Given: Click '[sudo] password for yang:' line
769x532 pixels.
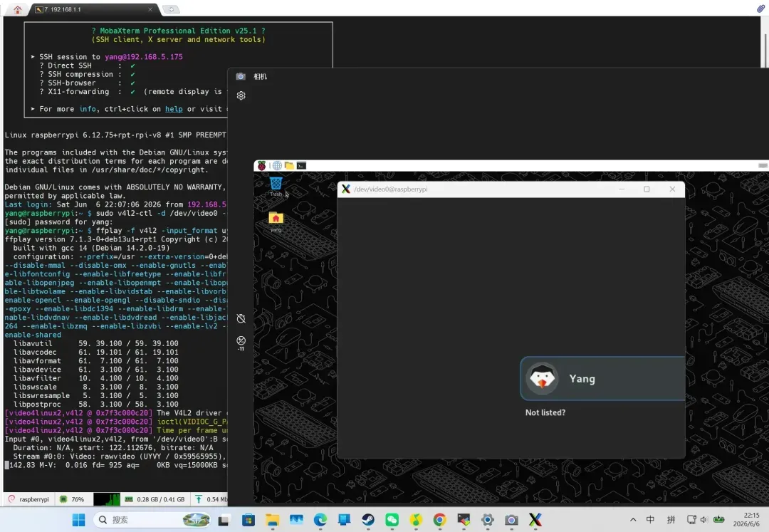Looking at the screenshot, I should [x=59, y=222].
